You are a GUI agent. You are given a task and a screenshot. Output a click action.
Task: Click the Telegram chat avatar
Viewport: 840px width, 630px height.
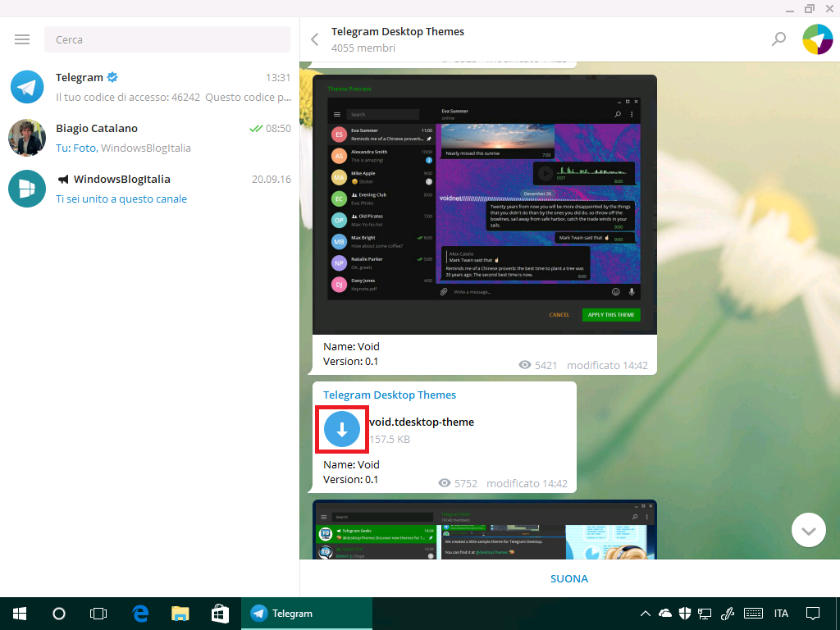(27, 87)
